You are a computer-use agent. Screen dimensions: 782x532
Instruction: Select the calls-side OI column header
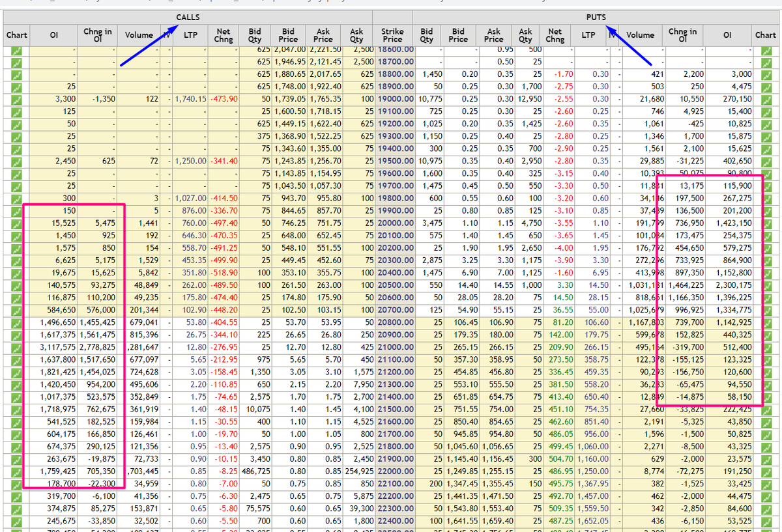55,35
